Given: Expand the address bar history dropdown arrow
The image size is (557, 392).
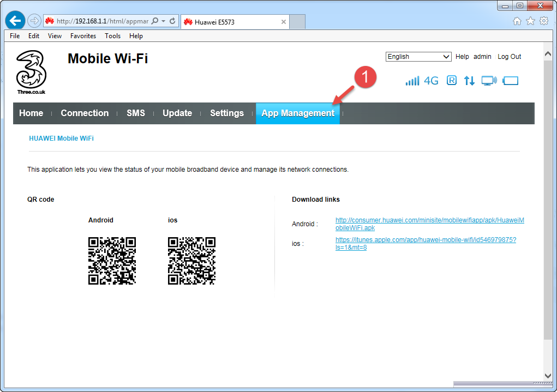Looking at the screenshot, I should tap(164, 21).
